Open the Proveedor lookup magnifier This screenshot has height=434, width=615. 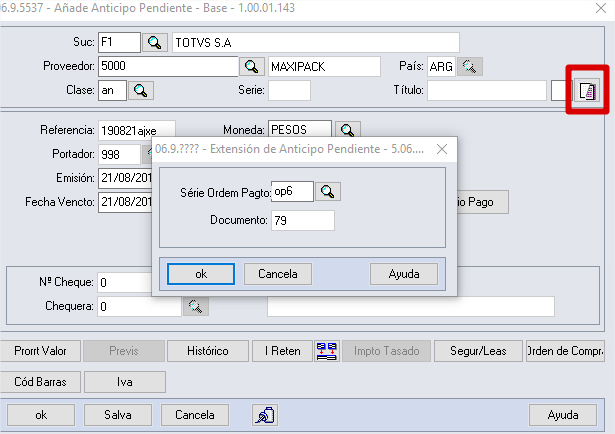251,66
